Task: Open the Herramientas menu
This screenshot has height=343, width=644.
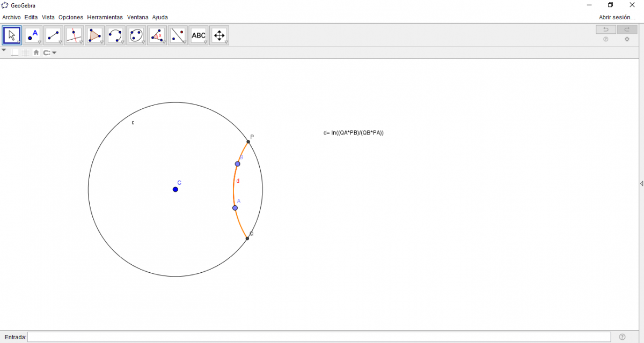Action: coord(105,17)
